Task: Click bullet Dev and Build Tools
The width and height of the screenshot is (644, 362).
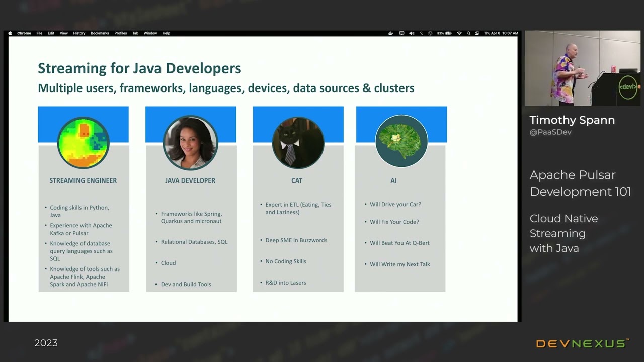Action: pos(186,284)
